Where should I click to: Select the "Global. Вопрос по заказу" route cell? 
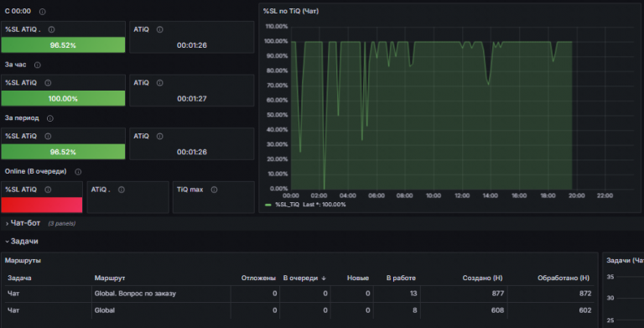click(135, 294)
